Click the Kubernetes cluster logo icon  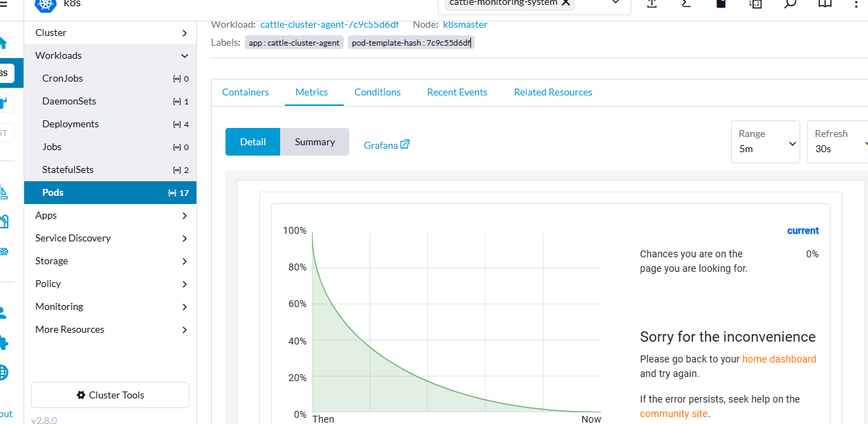(x=44, y=4)
